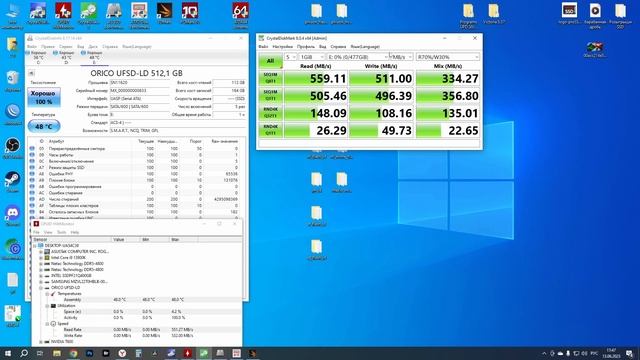Select the second disk tab at 43 °C
Screen dimensions: 640x360
coord(66,58)
